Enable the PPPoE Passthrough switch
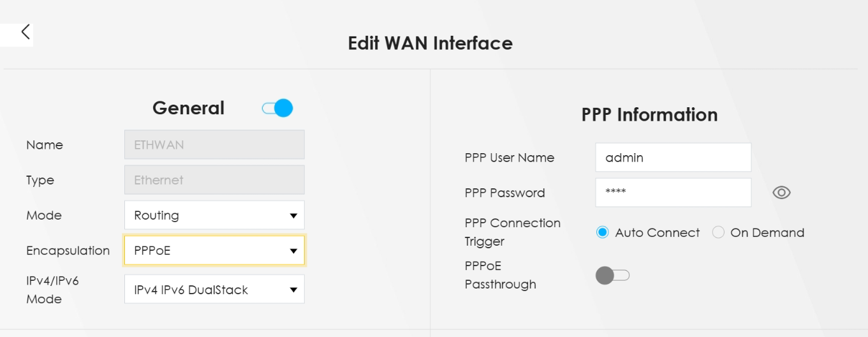The height and width of the screenshot is (337, 868). 612,276
